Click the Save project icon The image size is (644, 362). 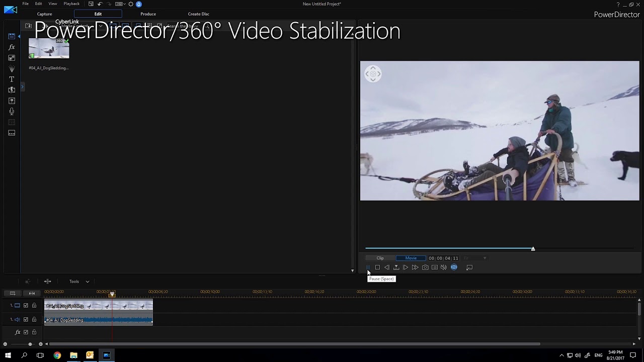click(x=91, y=4)
